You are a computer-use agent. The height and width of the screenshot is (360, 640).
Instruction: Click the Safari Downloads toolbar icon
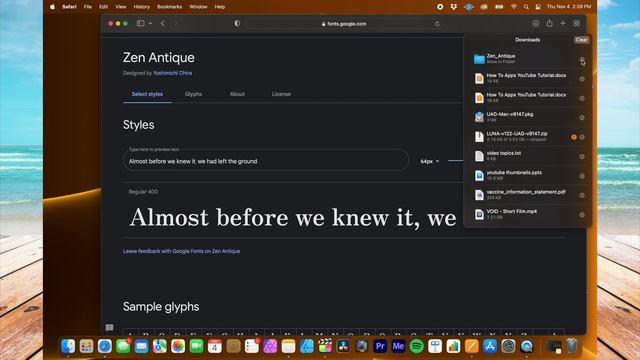(536, 24)
